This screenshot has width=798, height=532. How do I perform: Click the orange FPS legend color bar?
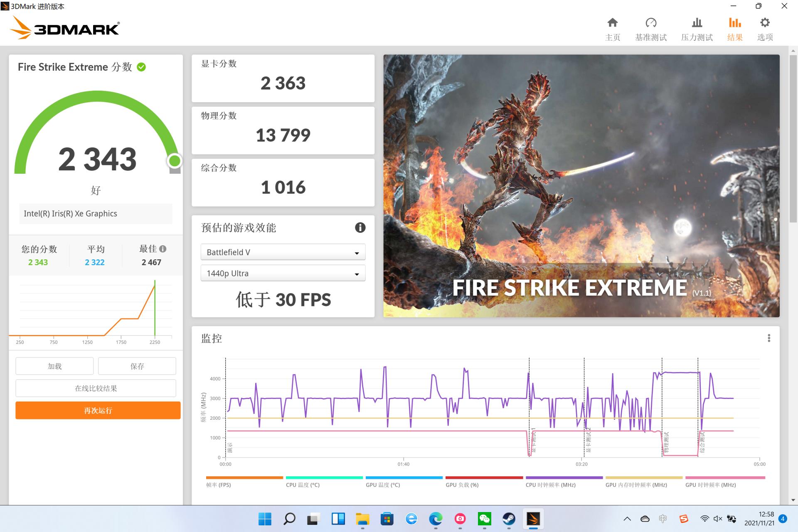point(244,477)
